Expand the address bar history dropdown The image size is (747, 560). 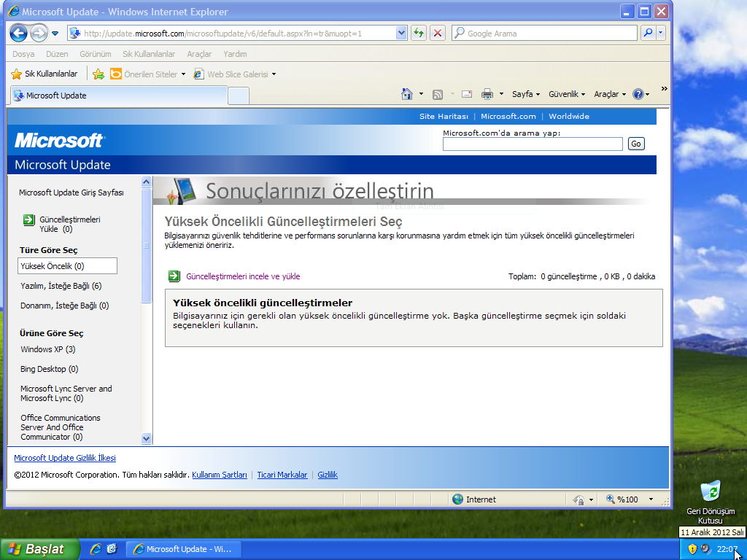tap(401, 34)
